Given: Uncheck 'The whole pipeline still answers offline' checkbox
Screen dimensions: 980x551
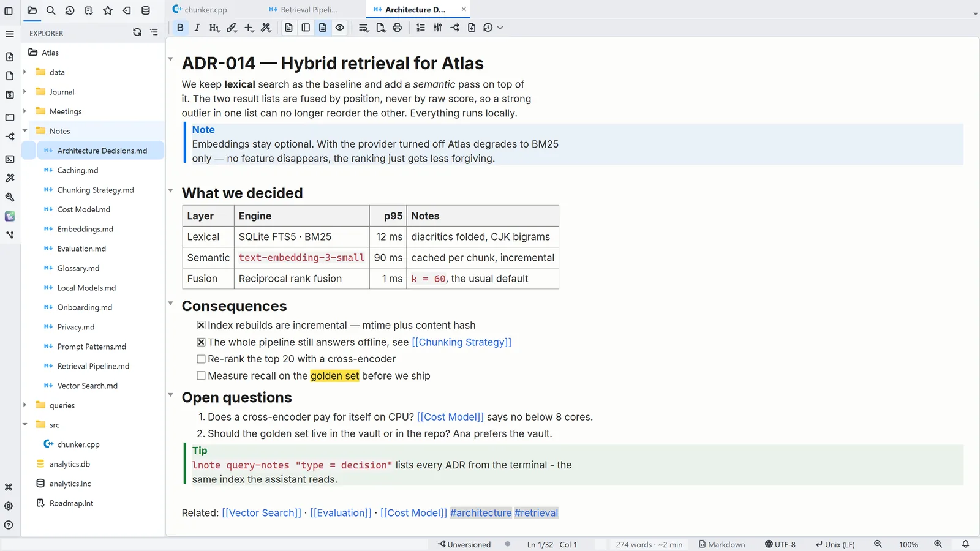Looking at the screenshot, I should pyautogui.click(x=201, y=342).
